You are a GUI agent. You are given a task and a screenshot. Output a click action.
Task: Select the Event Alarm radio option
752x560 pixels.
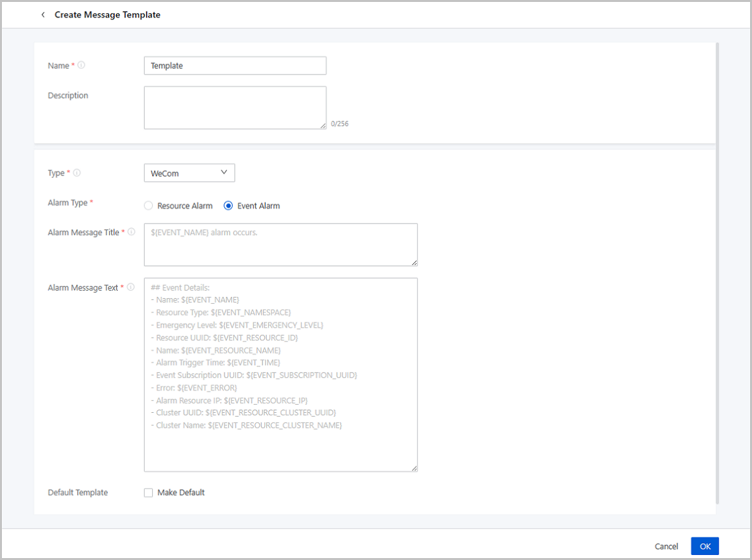252,205
